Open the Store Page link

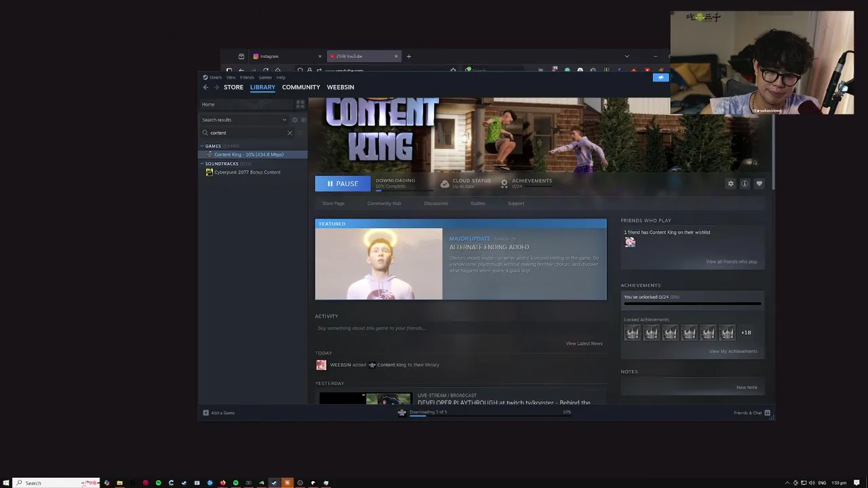pos(334,203)
